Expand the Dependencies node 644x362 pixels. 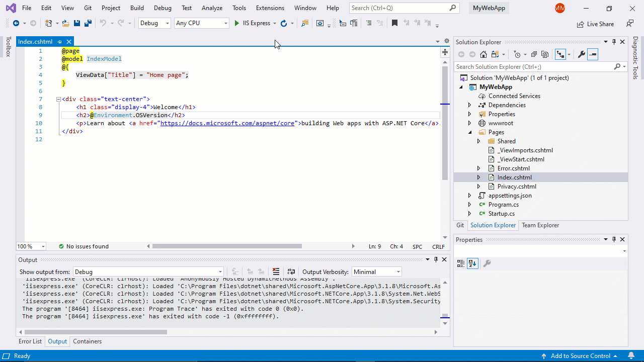tap(469, 105)
